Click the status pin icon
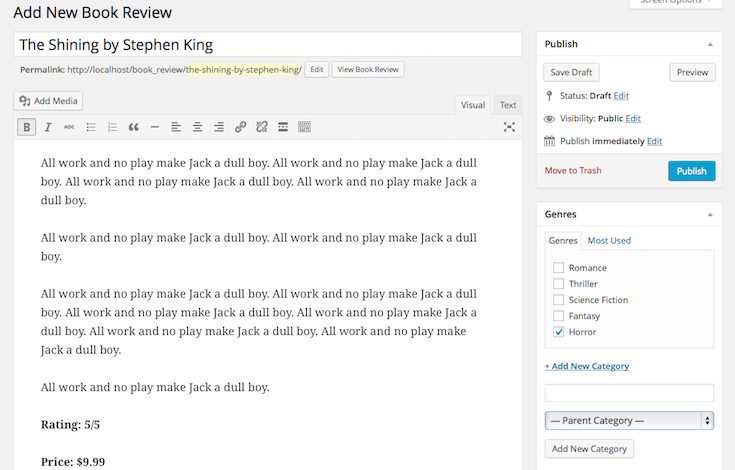This screenshot has height=470, width=735. tap(549, 96)
